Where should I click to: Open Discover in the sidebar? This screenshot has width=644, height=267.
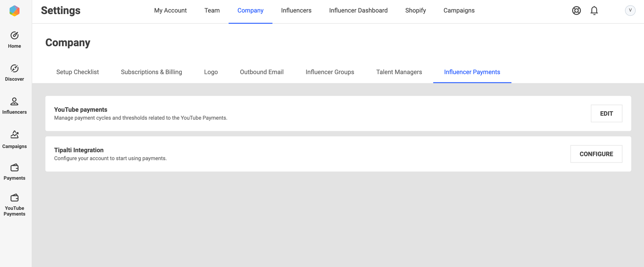(x=14, y=73)
